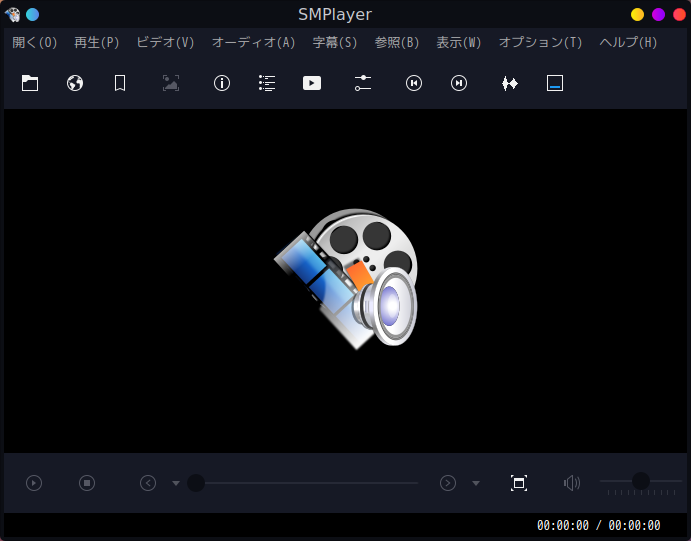This screenshot has height=541, width=691.
Task: Click the time display 00:00:00 / 00:00:00
Action: [598, 526]
